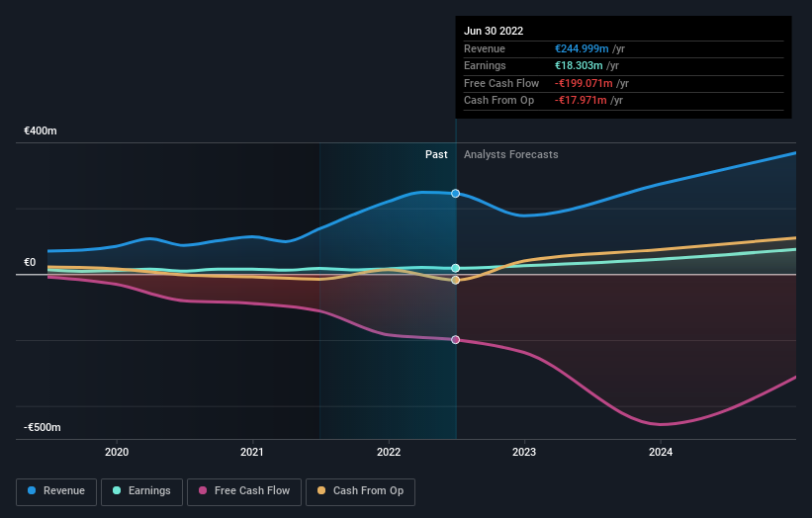Click the Earnings row label in tooltip
Screen dimensions: 812x518
(485, 65)
